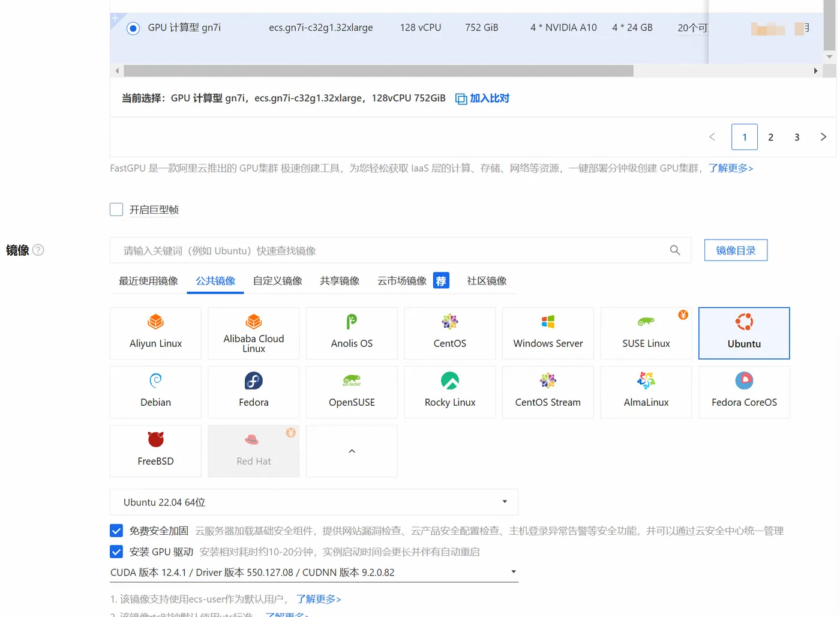Collapse the image list with the up chevron
This screenshot has height=617, width=840.
coord(352,451)
